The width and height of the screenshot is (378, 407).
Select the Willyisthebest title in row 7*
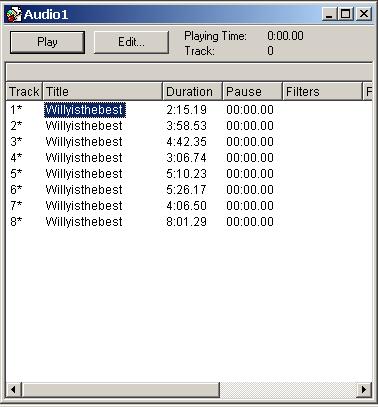coord(84,206)
